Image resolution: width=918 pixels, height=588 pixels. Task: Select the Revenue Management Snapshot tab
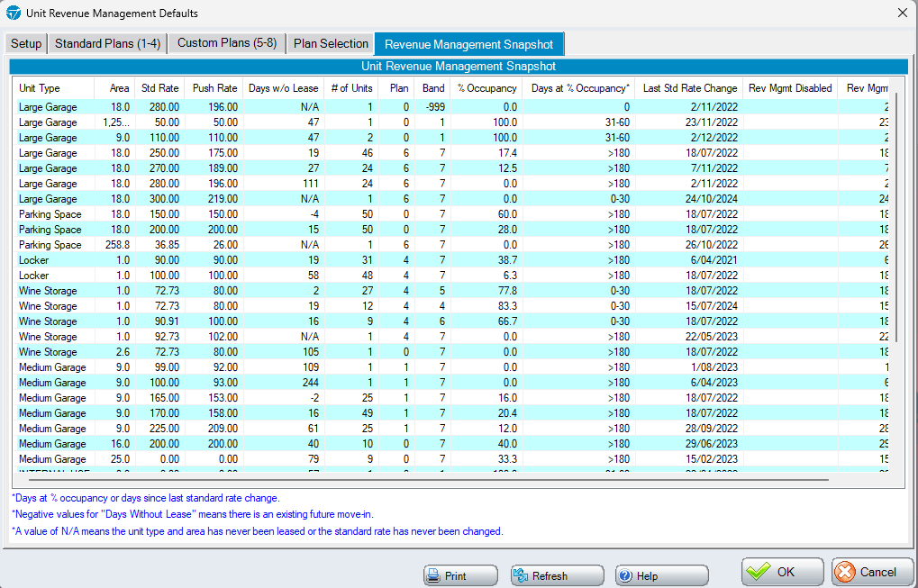click(468, 43)
